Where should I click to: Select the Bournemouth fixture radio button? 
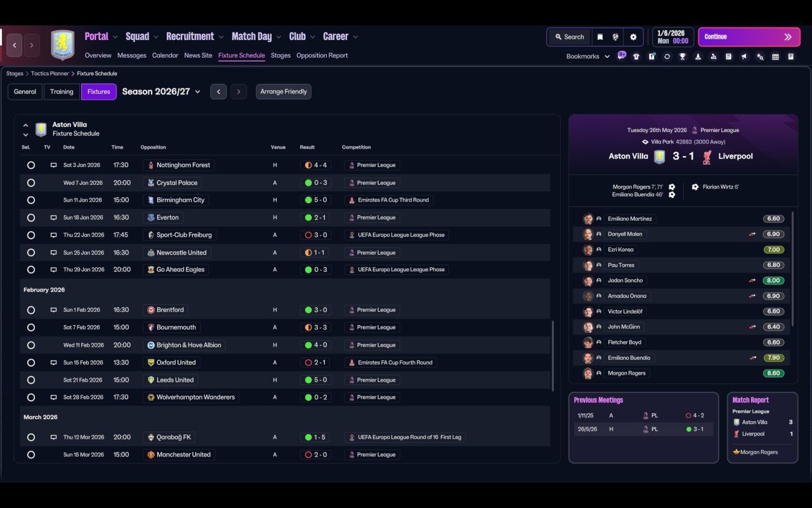pyautogui.click(x=30, y=328)
